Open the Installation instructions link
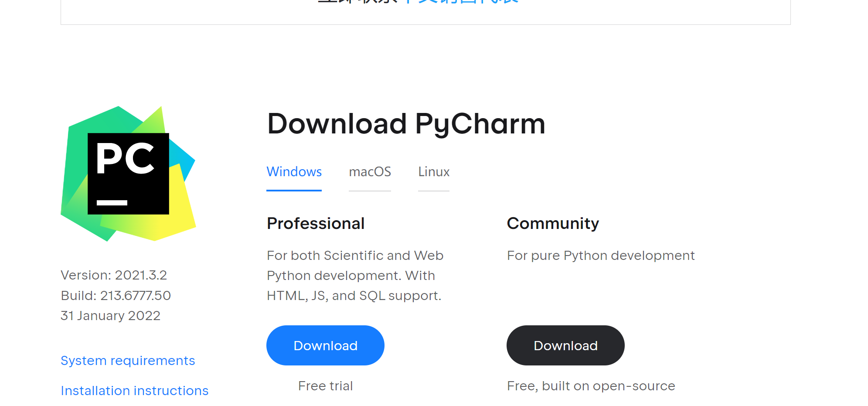Image resolution: width=868 pixels, height=406 pixels. coord(135,391)
